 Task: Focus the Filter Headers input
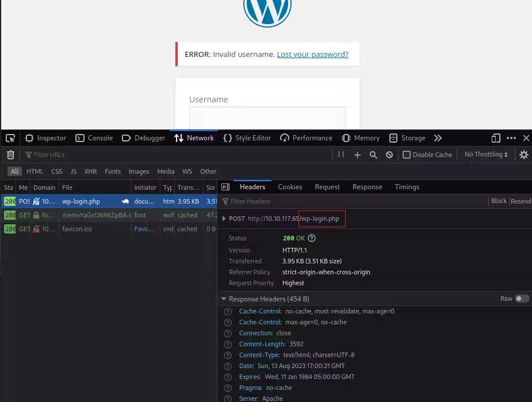tap(353, 201)
